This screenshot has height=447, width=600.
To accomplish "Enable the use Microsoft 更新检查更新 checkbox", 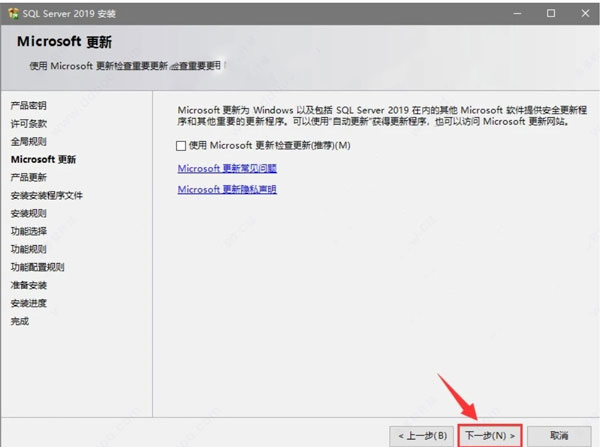I will coord(181,146).
